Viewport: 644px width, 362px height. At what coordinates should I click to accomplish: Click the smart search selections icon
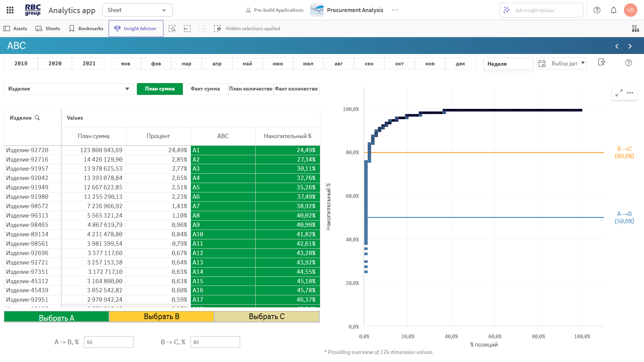tap(172, 28)
